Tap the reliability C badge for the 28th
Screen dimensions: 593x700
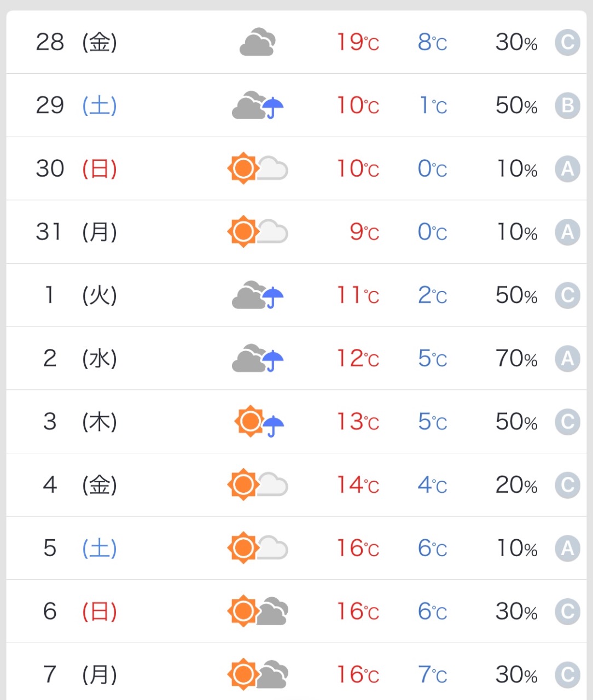tap(567, 42)
